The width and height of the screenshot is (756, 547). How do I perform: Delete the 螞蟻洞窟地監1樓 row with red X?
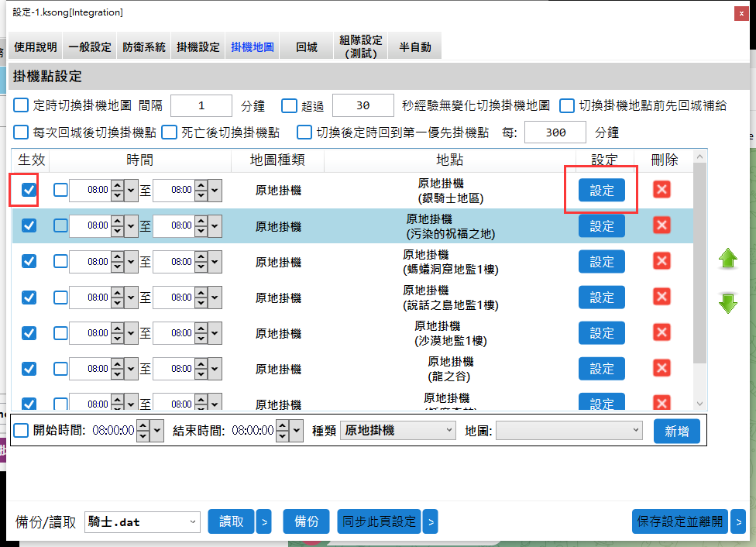[x=661, y=261]
